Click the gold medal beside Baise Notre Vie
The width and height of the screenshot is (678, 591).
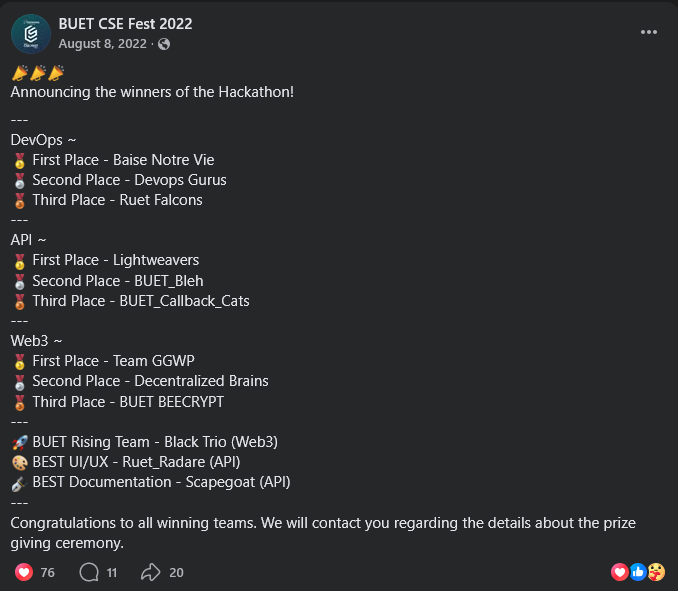(x=19, y=160)
